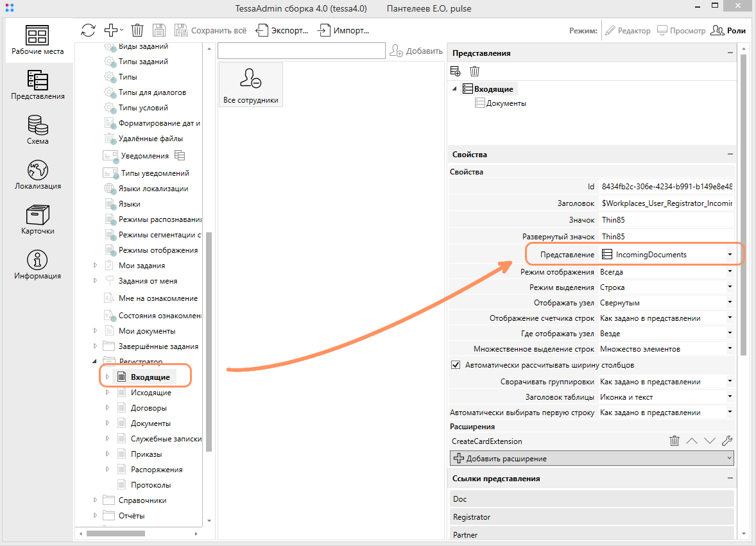Click add view icon in Представления panel
Viewport: 756px width, 546px height.
456,71
